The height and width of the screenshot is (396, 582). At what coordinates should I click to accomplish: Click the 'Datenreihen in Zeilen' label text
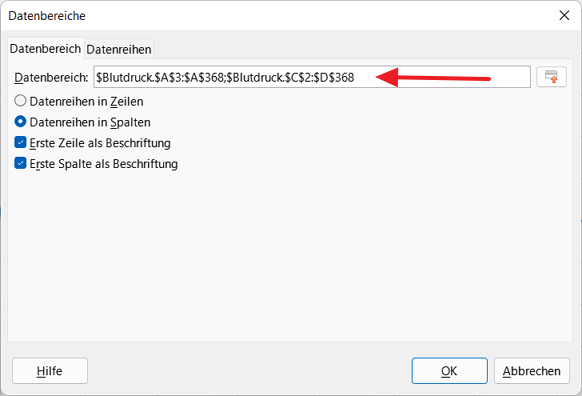[x=86, y=101]
